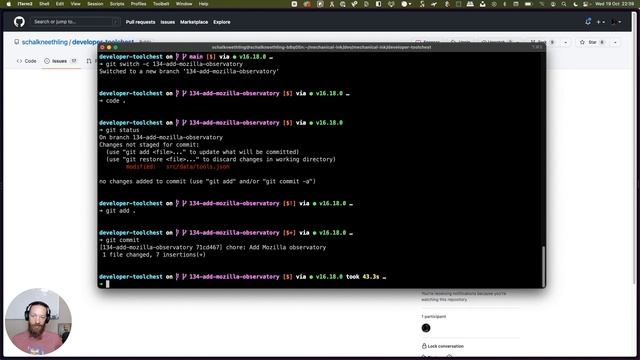The width and height of the screenshot is (640, 360).
Task: Open the Toolbelt menu
Action: tap(161, 4)
